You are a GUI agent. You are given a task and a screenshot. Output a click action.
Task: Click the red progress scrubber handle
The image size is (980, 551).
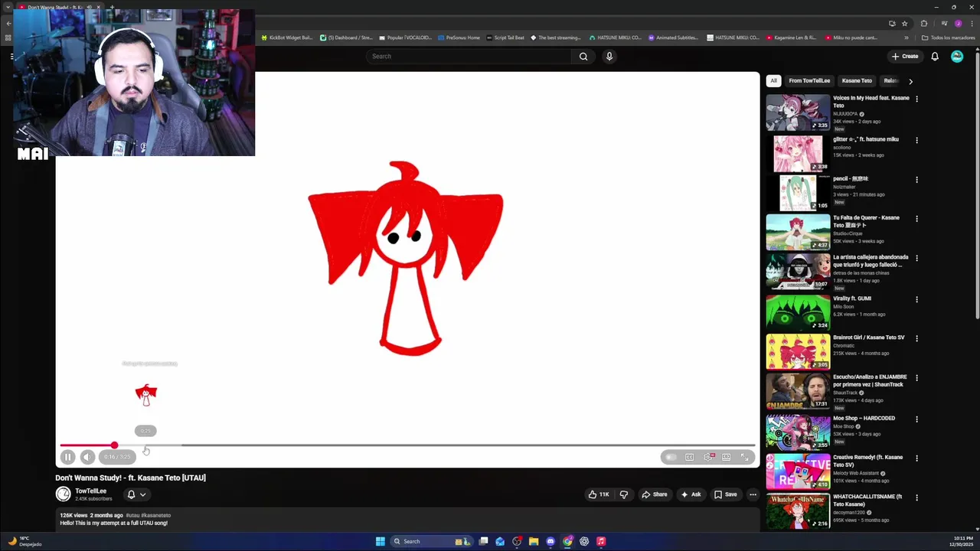tap(114, 445)
